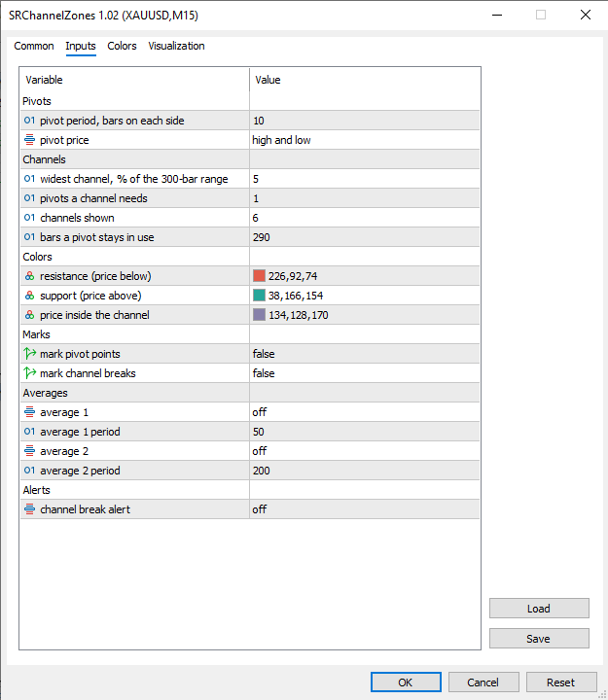Click 'widest channel, % of the 300-bar range' label
Viewport: 608px width, 700px height.
[134, 179]
